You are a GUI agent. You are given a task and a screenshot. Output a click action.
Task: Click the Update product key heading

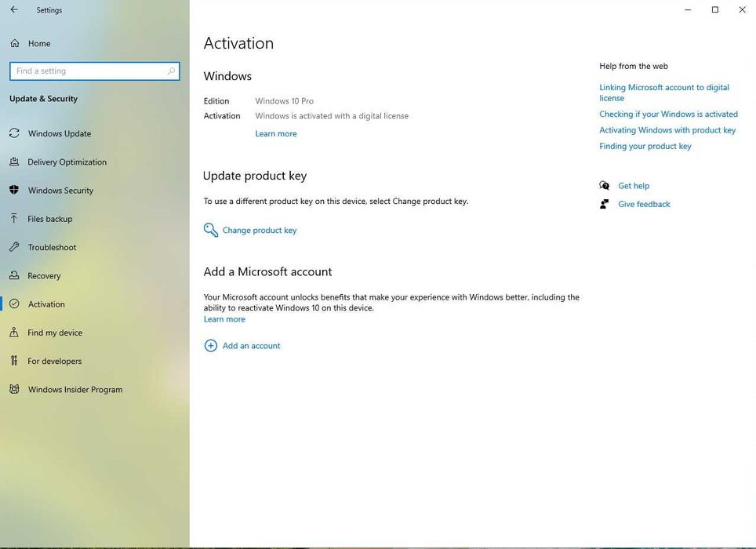coord(255,176)
